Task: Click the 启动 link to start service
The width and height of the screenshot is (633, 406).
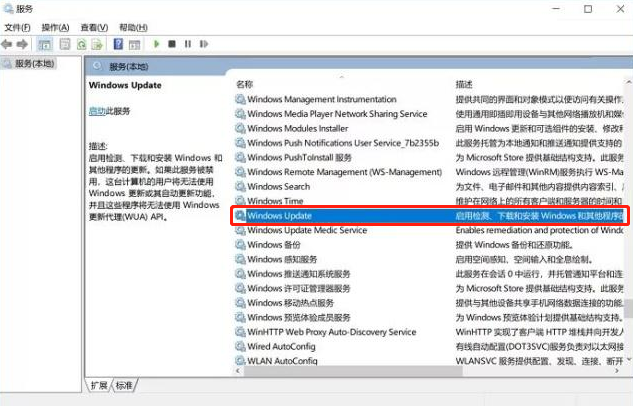Action: coord(97,111)
